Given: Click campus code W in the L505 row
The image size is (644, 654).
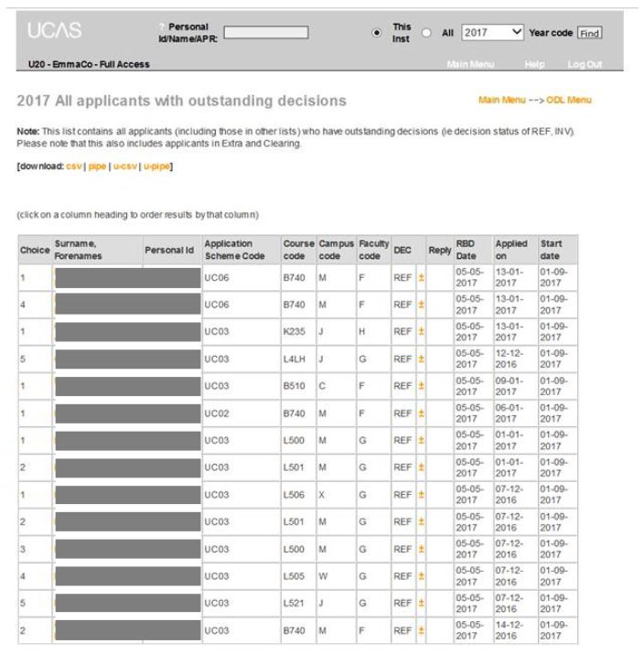Looking at the screenshot, I should [323, 576].
